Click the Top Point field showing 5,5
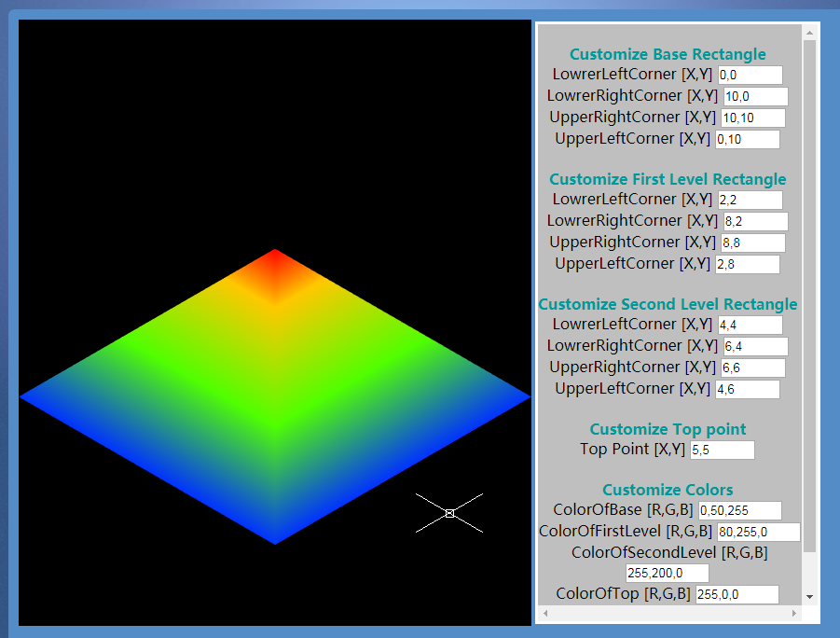This screenshot has width=840, height=638. point(723,450)
